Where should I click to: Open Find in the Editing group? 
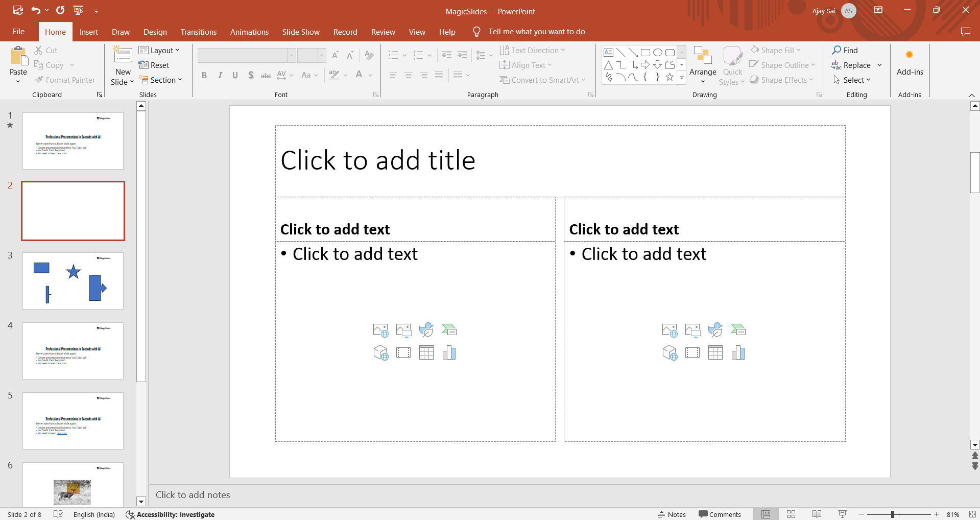(x=845, y=50)
